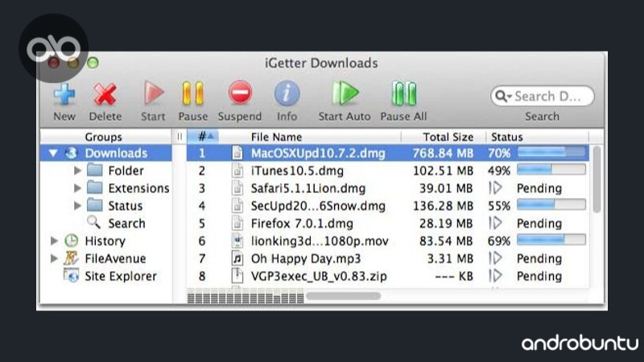Open the Info icon in the toolbar
644x362 pixels.
coord(287,93)
